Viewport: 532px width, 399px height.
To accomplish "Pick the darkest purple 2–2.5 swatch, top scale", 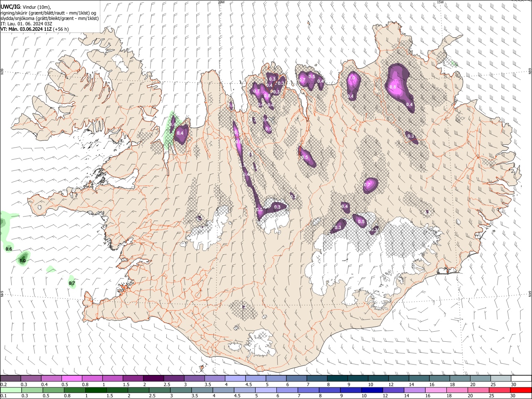I will click(x=153, y=379).
